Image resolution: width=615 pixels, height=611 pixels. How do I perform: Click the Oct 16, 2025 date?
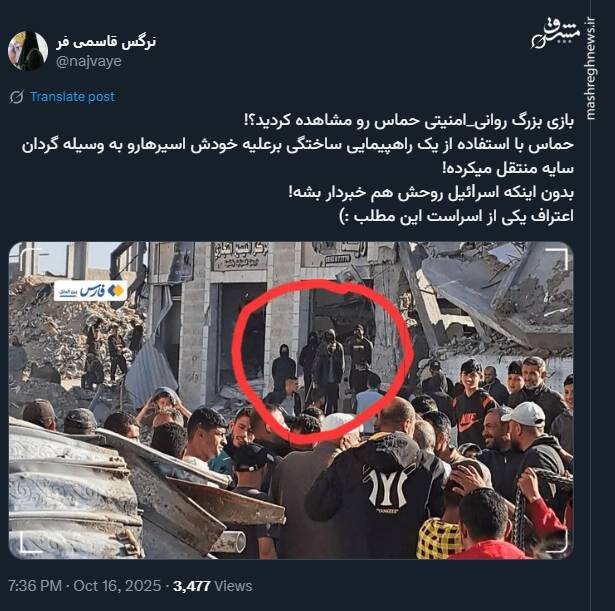point(117,586)
